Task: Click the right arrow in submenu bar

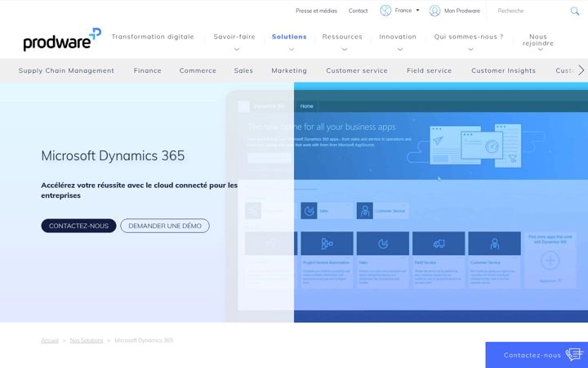Action: click(x=581, y=70)
